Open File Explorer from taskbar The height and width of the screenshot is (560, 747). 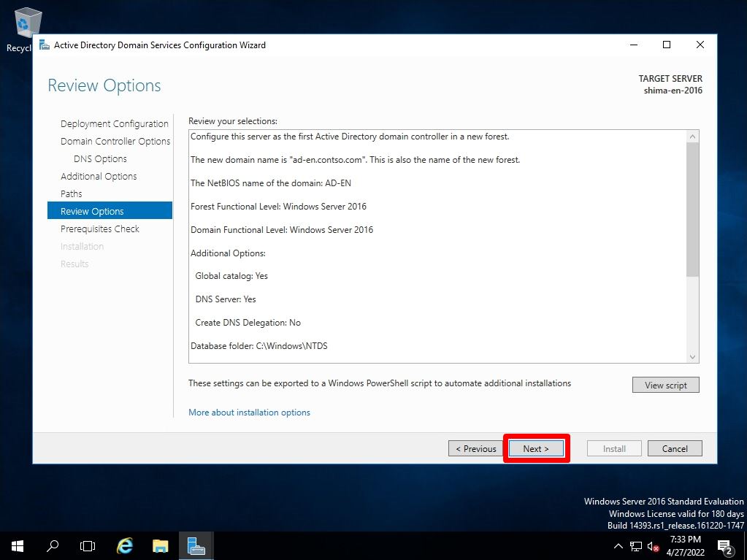(161, 545)
